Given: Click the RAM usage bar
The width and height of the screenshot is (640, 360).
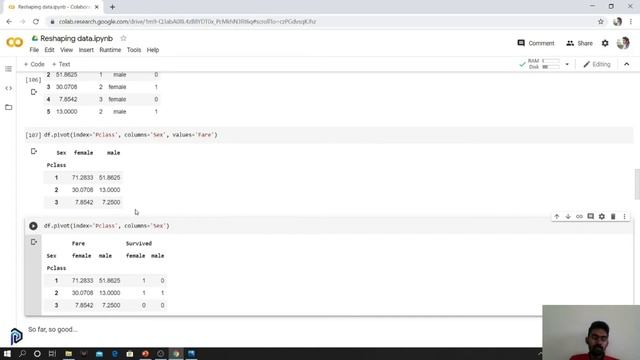Looking at the screenshot, I should [551, 61].
